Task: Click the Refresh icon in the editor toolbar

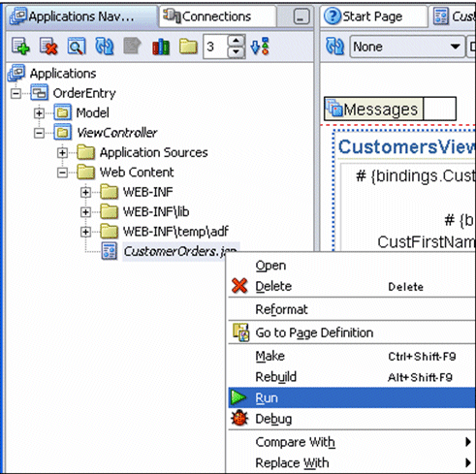Action: tap(334, 47)
